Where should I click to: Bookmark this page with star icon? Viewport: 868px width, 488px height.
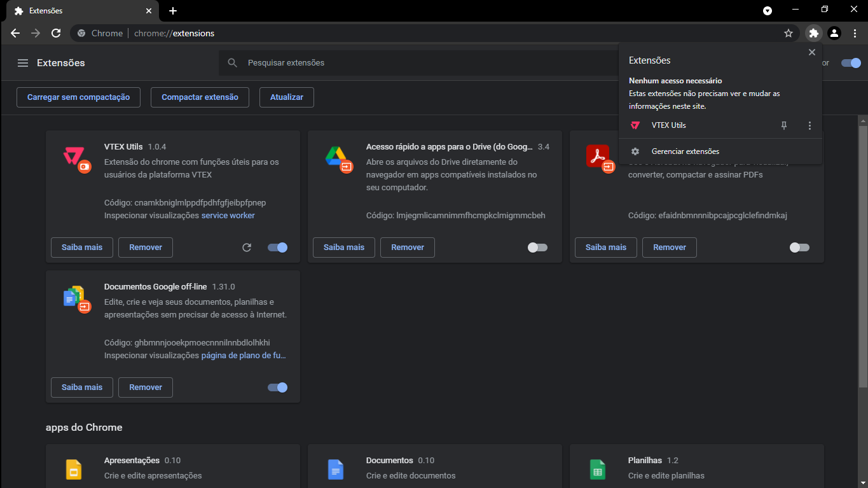(x=789, y=33)
